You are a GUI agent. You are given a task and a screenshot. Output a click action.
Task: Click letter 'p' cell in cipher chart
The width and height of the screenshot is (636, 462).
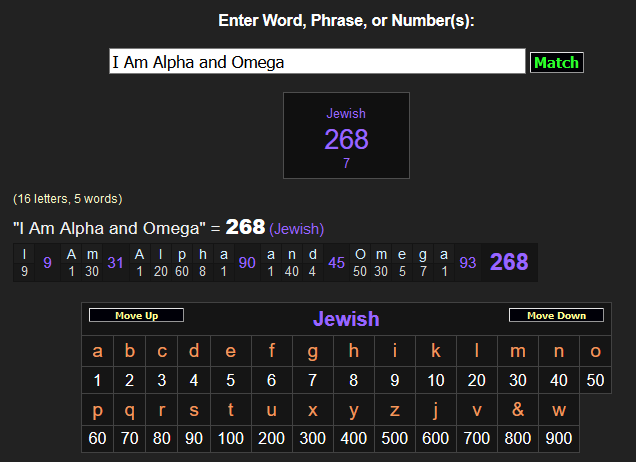click(x=97, y=409)
